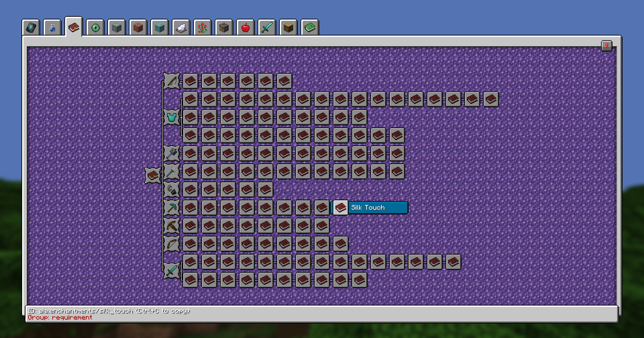The width and height of the screenshot is (644, 338).
Task: Select the bow category icon
Action: click(x=172, y=244)
